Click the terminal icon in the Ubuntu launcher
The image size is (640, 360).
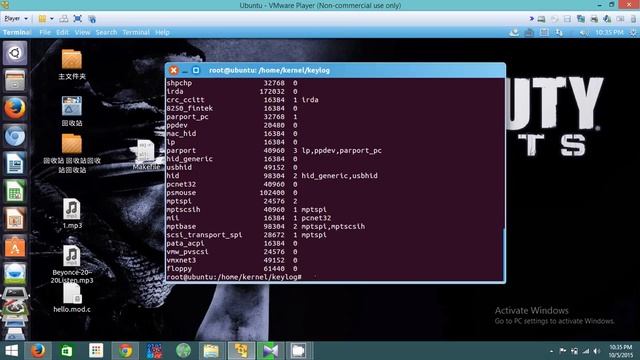(x=15, y=293)
